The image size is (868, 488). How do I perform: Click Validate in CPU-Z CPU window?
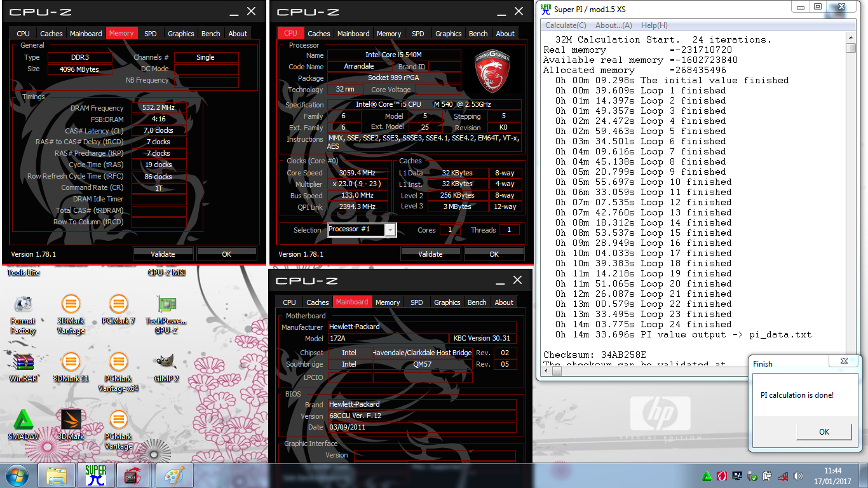click(430, 254)
